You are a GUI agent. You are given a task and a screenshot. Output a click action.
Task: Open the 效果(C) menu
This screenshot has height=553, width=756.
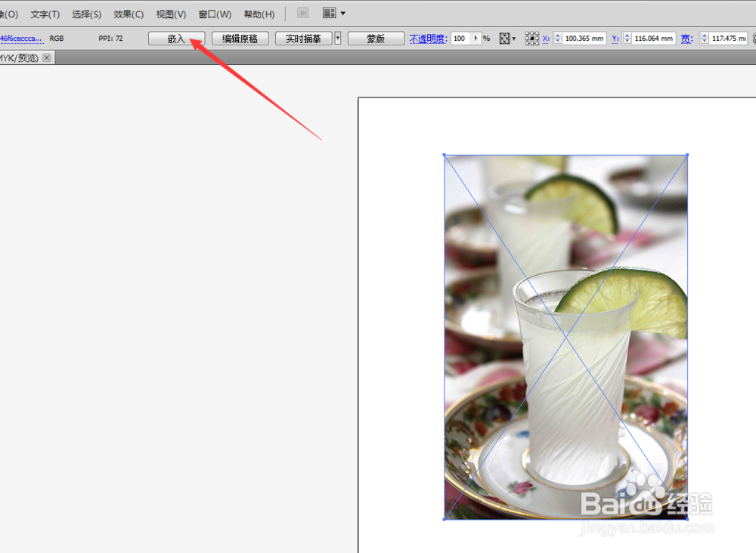(129, 14)
